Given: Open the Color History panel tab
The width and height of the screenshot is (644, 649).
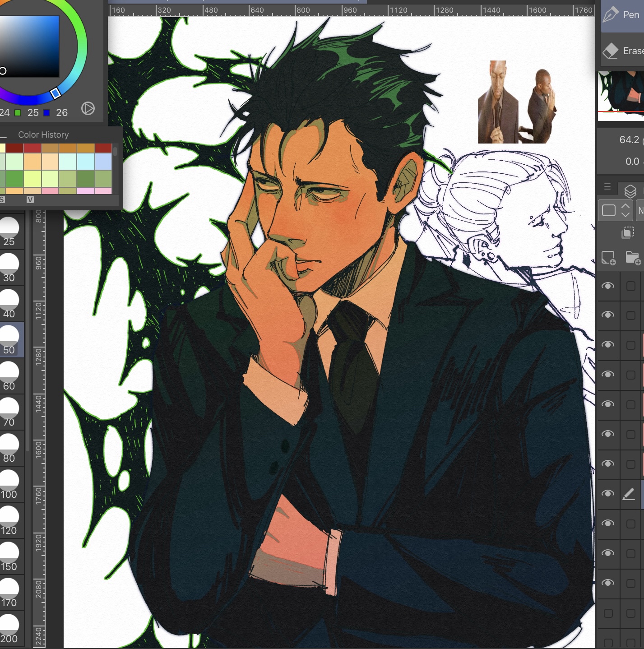Looking at the screenshot, I should coord(43,134).
